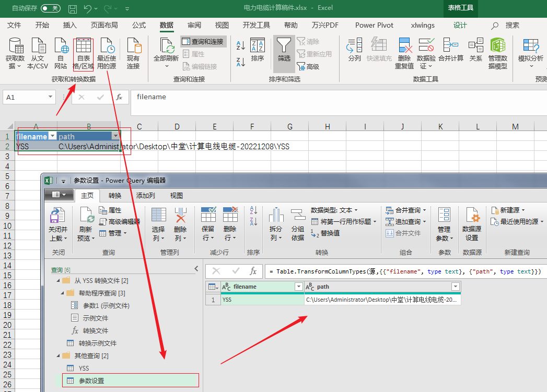Click Split Column (拆分列) icon
Viewport: 547px width, 392px height.
click(276, 224)
